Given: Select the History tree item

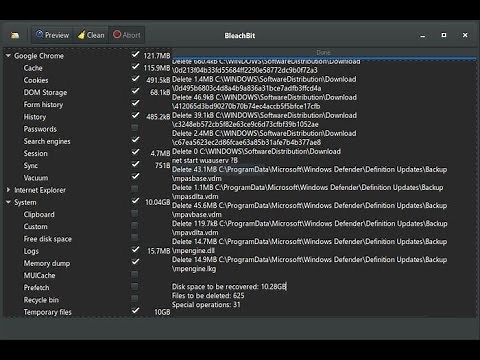Looking at the screenshot, I should click(35, 117).
